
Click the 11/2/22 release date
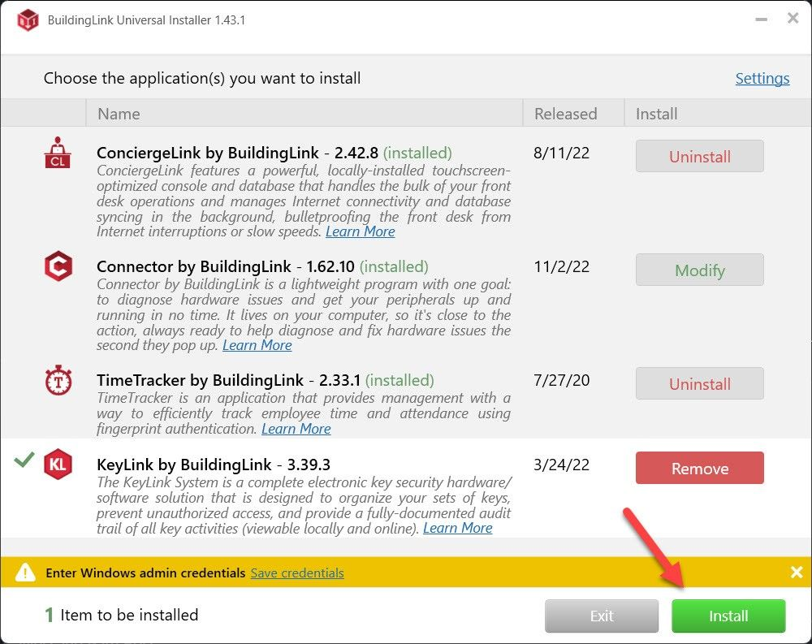[x=561, y=266]
